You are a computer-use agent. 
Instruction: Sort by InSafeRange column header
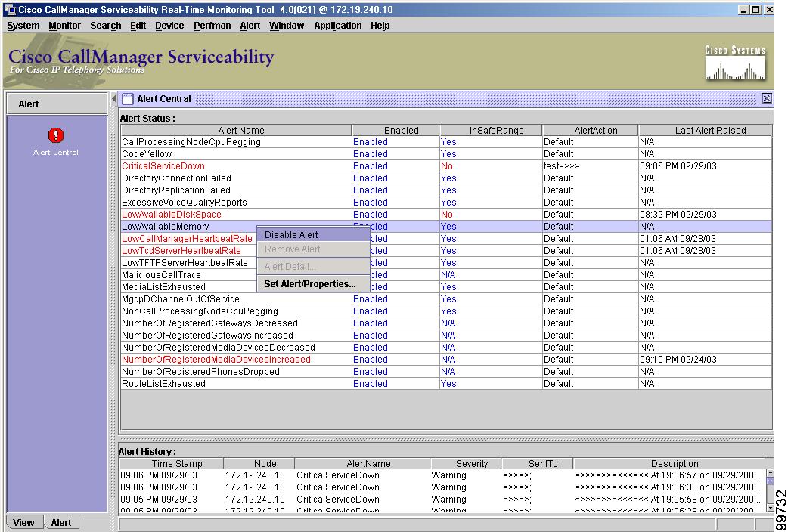pyautogui.click(x=491, y=130)
